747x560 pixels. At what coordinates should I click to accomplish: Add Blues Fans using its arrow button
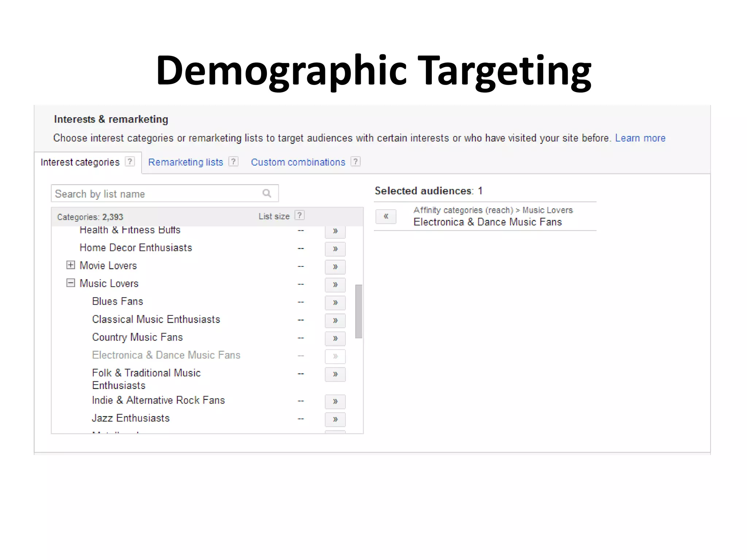[335, 303]
